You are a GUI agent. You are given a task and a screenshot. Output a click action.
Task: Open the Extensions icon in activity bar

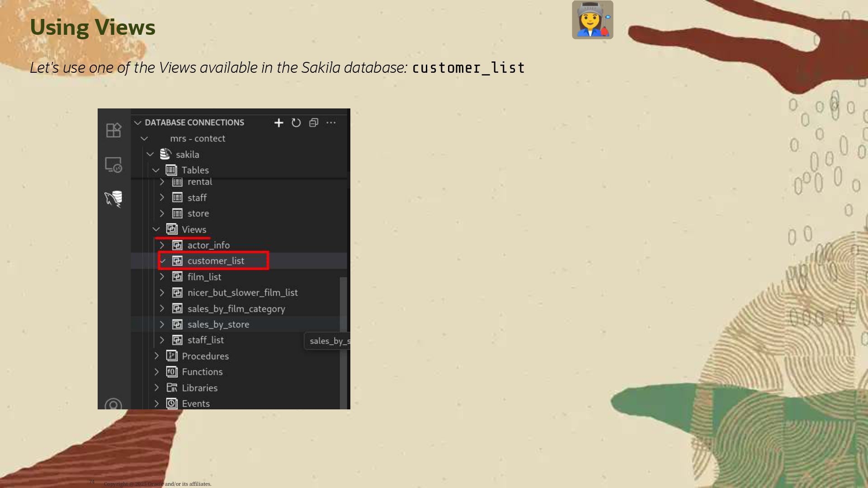(x=113, y=130)
